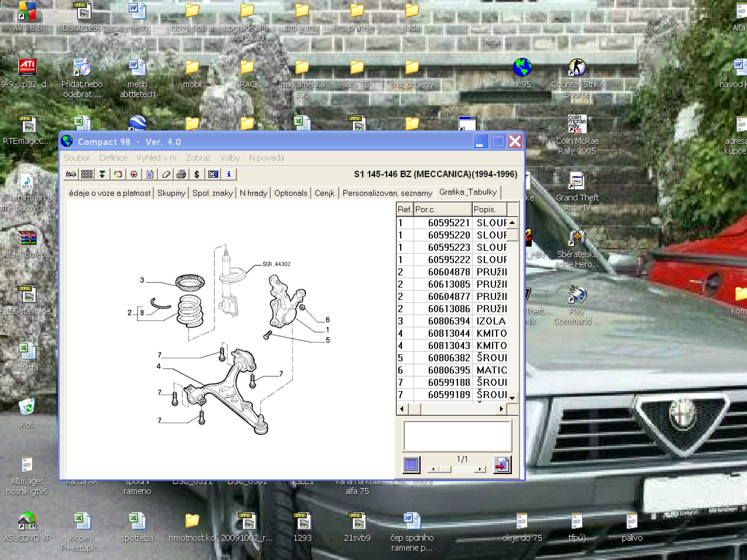Screen dimensions: 747x560
Task: Click the printer toolbar icon
Action: click(x=181, y=174)
